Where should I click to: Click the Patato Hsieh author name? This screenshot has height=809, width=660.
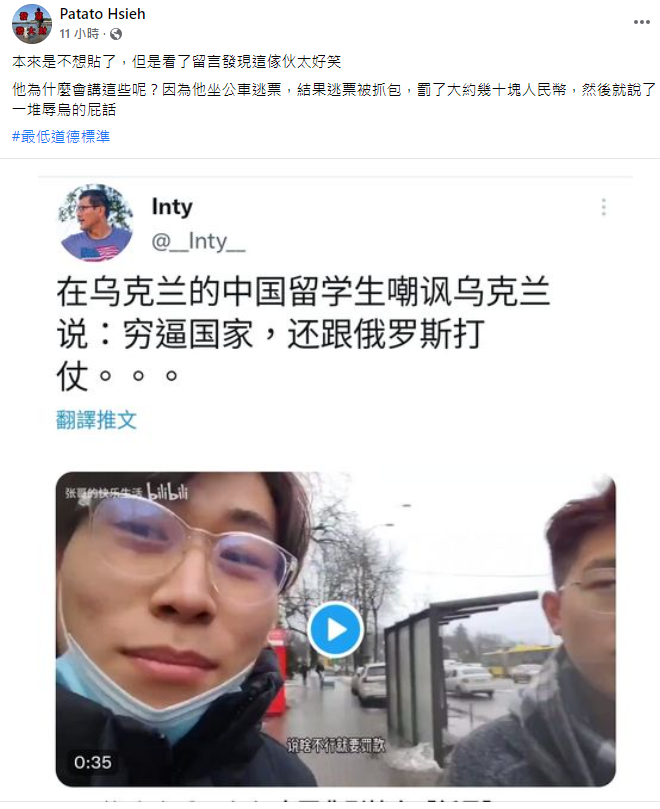pyautogui.click(x=103, y=14)
